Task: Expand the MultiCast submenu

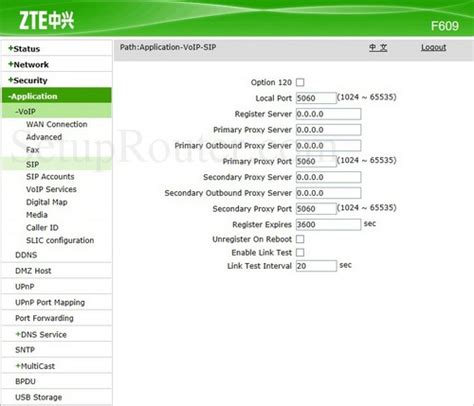Action: (x=35, y=366)
